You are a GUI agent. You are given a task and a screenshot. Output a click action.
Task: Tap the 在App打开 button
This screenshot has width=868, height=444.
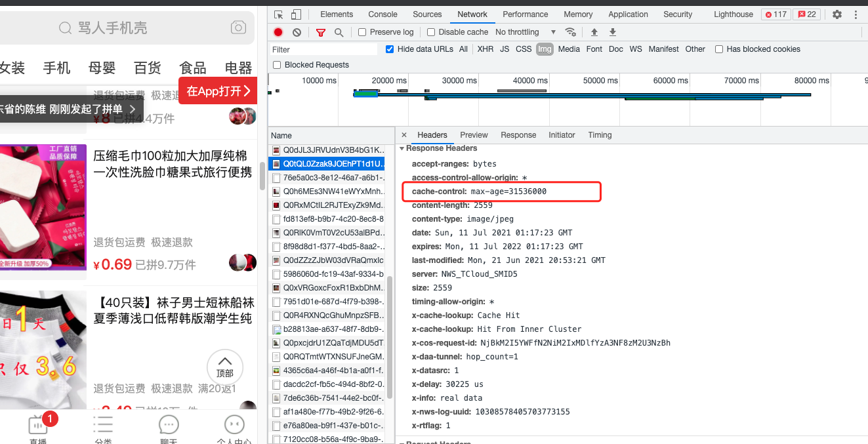tap(217, 91)
